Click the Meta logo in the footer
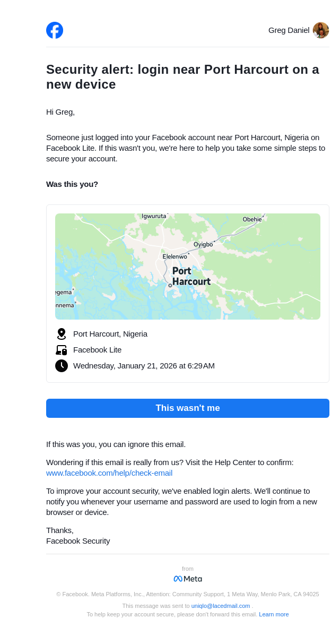The height and width of the screenshot is (644, 331). [188, 579]
